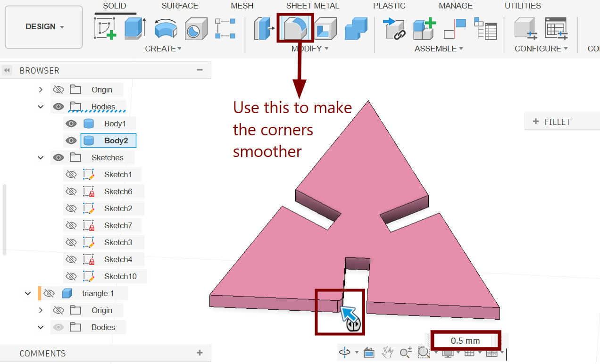This screenshot has width=600, height=364.
Task: Click the Grid and Snaps icon
Action: [469, 353]
